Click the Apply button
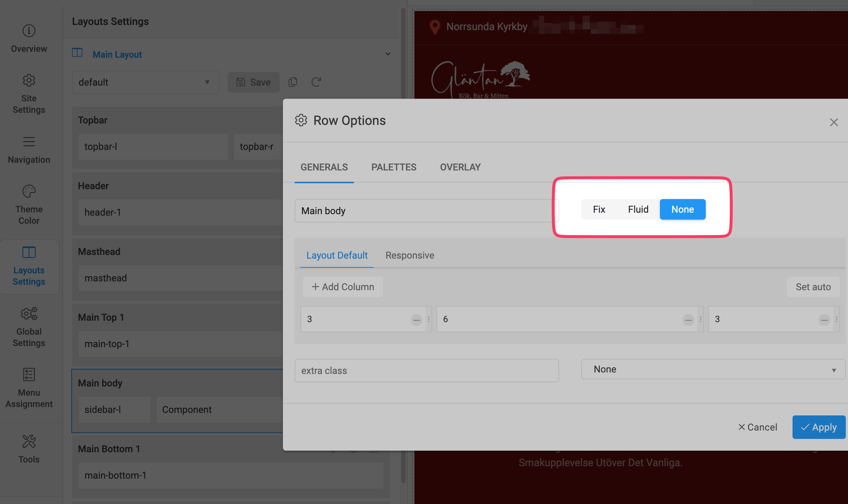The width and height of the screenshot is (848, 504). [x=819, y=427]
